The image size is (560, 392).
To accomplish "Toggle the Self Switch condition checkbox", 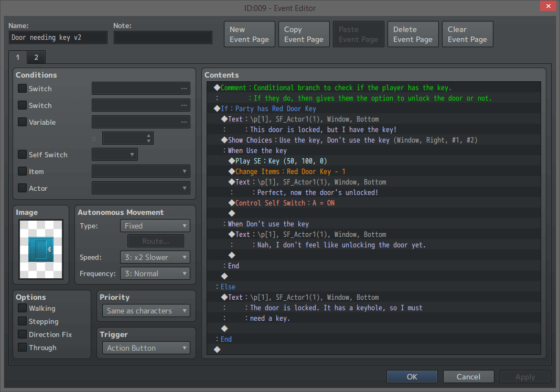I will click(x=22, y=155).
